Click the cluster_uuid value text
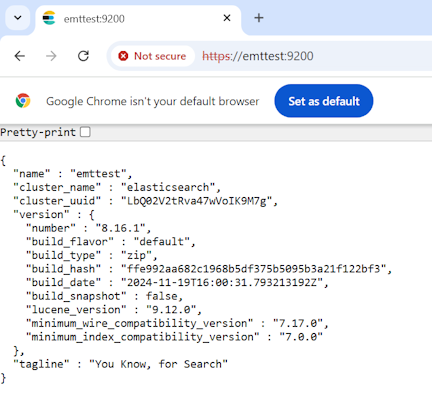The width and height of the screenshot is (432, 394). [x=199, y=201]
